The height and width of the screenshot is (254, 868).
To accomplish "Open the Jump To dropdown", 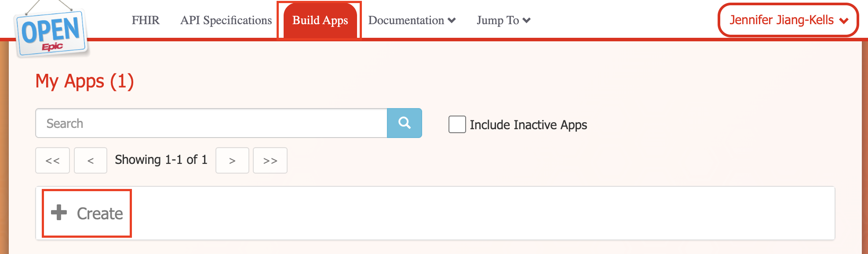I will 503,21.
